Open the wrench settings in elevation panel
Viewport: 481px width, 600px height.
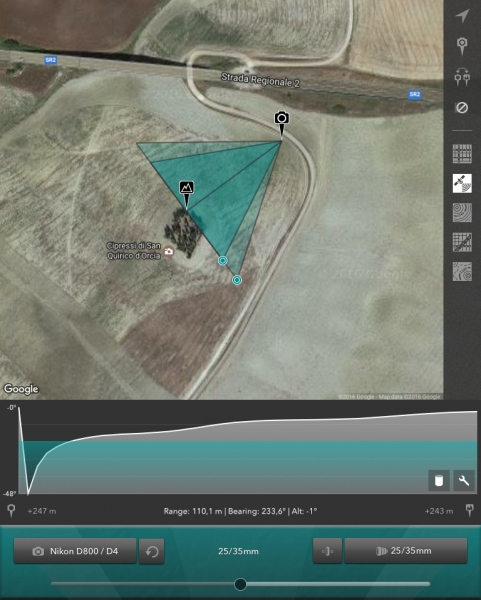coord(464,480)
